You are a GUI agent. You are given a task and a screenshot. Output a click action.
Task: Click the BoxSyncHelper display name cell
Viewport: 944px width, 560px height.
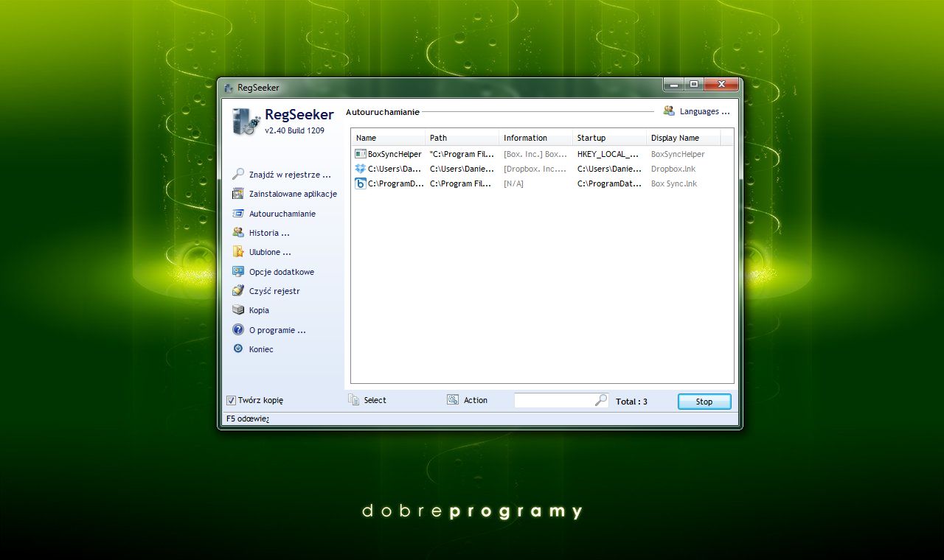(x=678, y=154)
